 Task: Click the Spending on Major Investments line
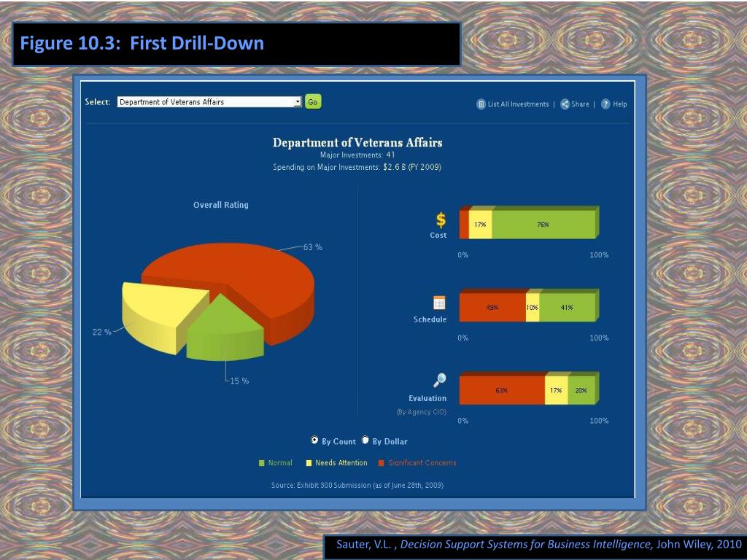click(x=357, y=167)
